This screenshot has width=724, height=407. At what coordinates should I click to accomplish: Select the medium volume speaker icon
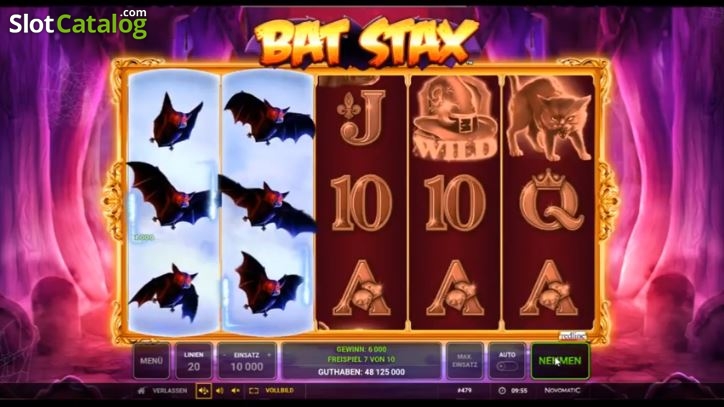[219, 391]
